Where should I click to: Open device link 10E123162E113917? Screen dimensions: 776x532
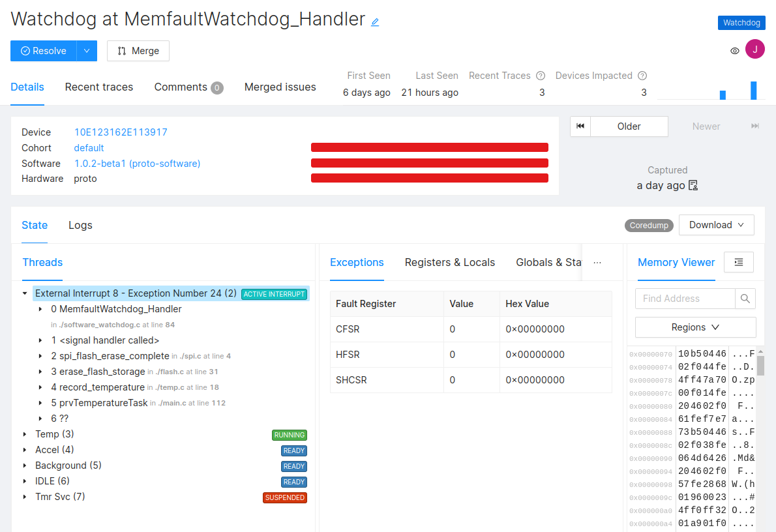coord(121,132)
